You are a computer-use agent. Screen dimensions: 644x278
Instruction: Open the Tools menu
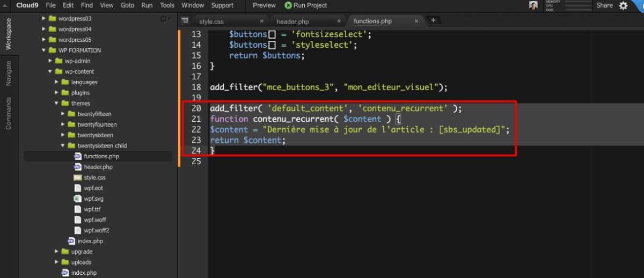(167, 5)
